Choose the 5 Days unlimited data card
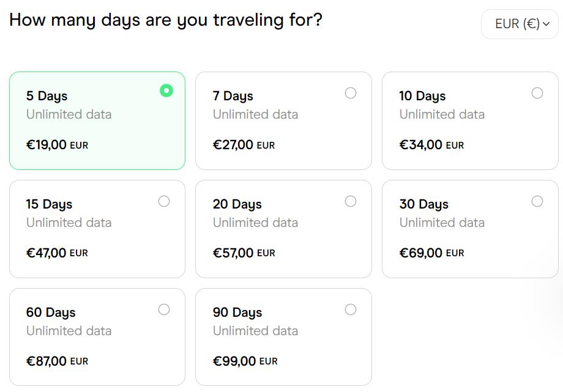The image size is (563, 392). click(x=97, y=120)
